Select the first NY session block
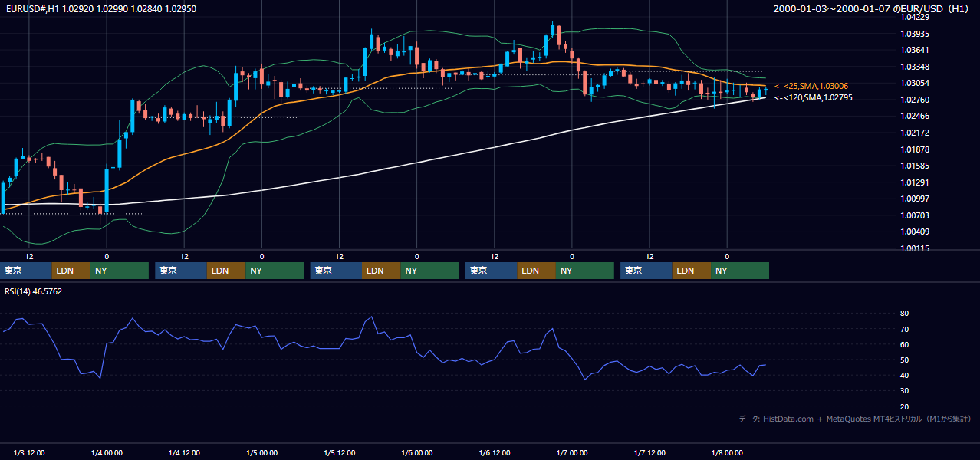This screenshot has height=460, width=980. [120, 271]
